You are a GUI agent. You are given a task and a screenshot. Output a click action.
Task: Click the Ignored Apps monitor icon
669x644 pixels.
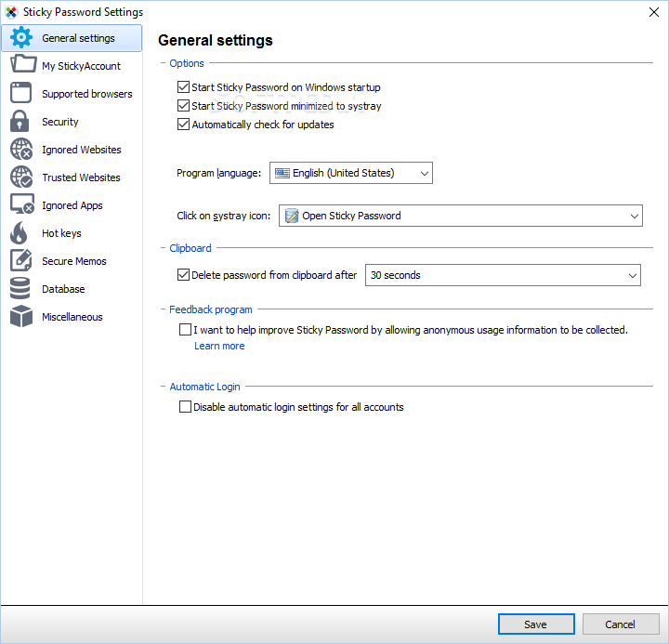(22, 204)
